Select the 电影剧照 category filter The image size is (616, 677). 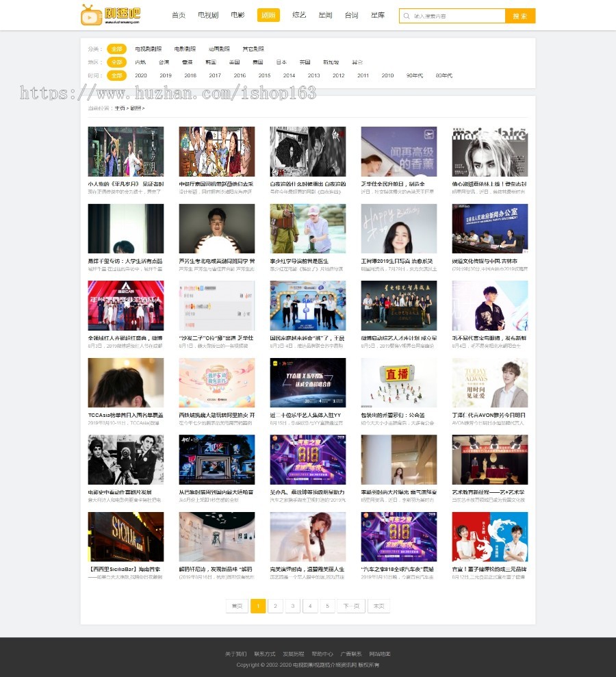pyautogui.click(x=185, y=49)
